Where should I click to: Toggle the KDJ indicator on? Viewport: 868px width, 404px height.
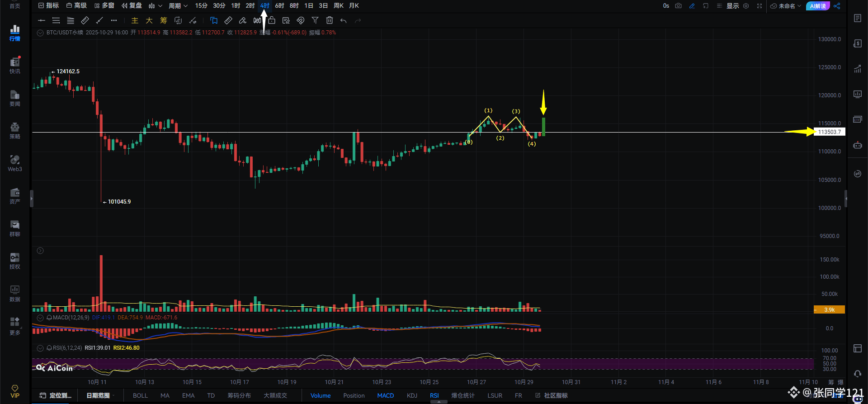[412, 395]
